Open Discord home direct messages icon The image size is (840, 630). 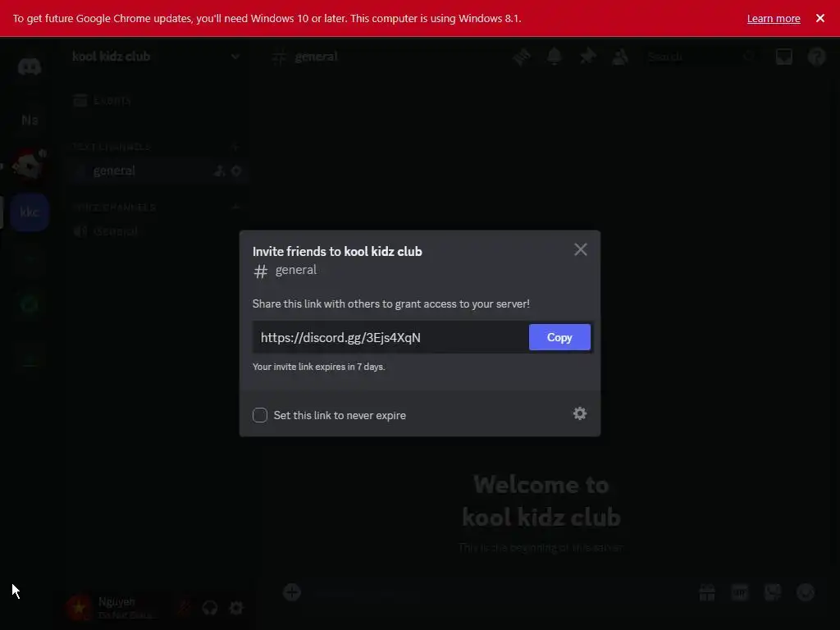(x=30, y=67)
